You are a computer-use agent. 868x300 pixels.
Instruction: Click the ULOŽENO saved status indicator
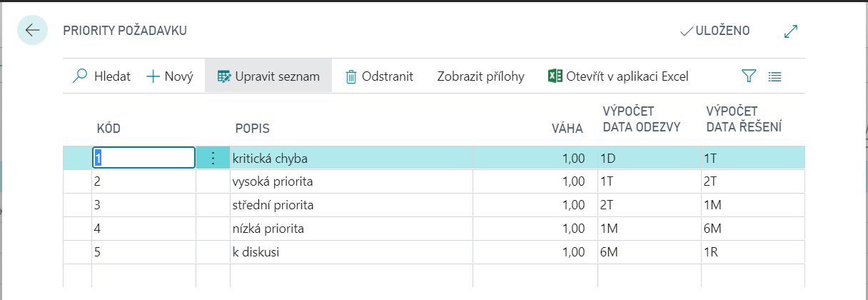click(715, 31)
